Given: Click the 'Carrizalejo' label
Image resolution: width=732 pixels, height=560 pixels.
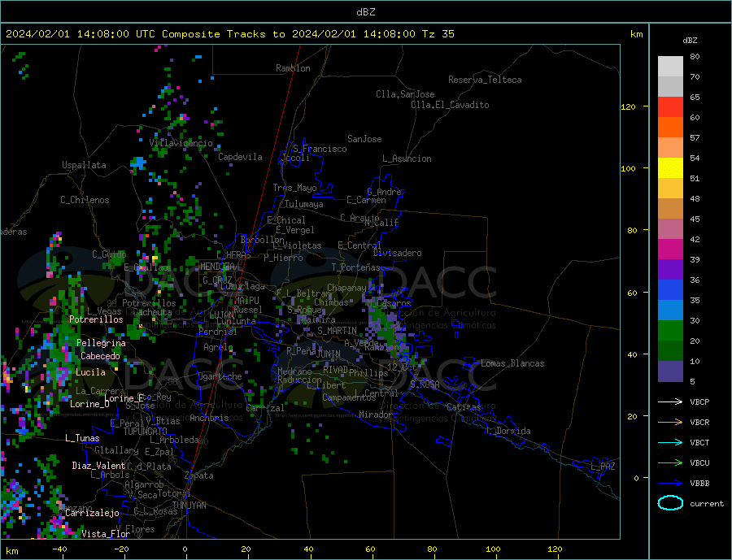Looking at the screenshot, I should [x=92, y=513].
